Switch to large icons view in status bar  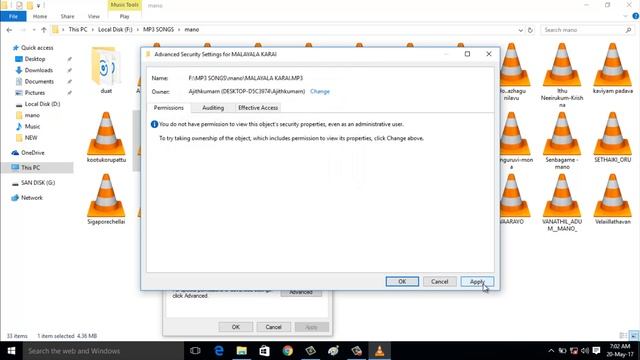coord(633,336)
